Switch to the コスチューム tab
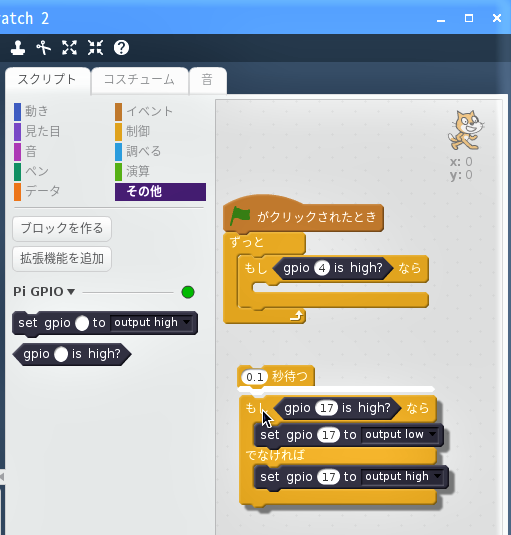511x535 pixels. click(140, 80)
